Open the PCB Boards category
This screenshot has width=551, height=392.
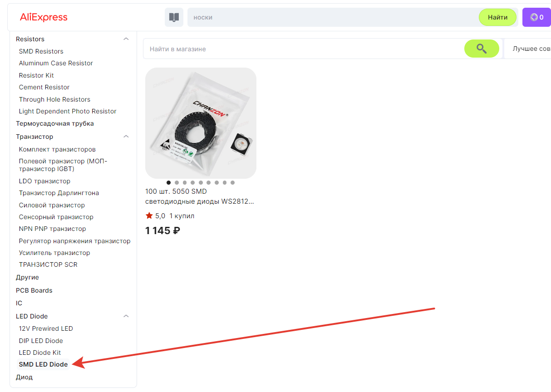tap(34, 290)
